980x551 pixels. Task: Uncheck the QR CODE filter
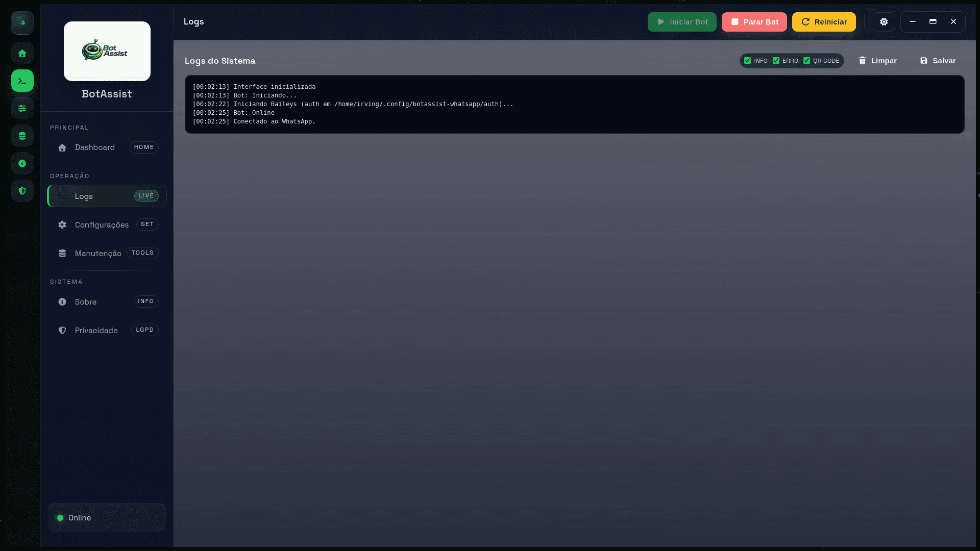coord(807,60)
